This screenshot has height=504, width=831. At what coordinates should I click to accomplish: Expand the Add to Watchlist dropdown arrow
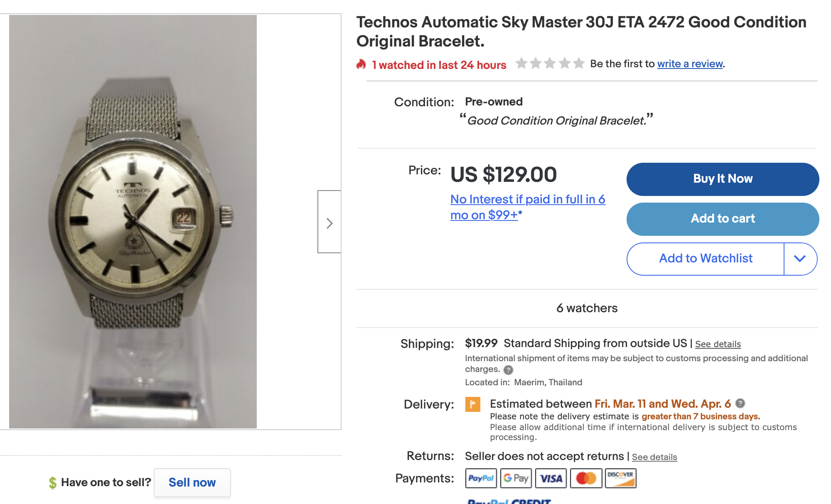pyautogui.click(x=800, y=259)
